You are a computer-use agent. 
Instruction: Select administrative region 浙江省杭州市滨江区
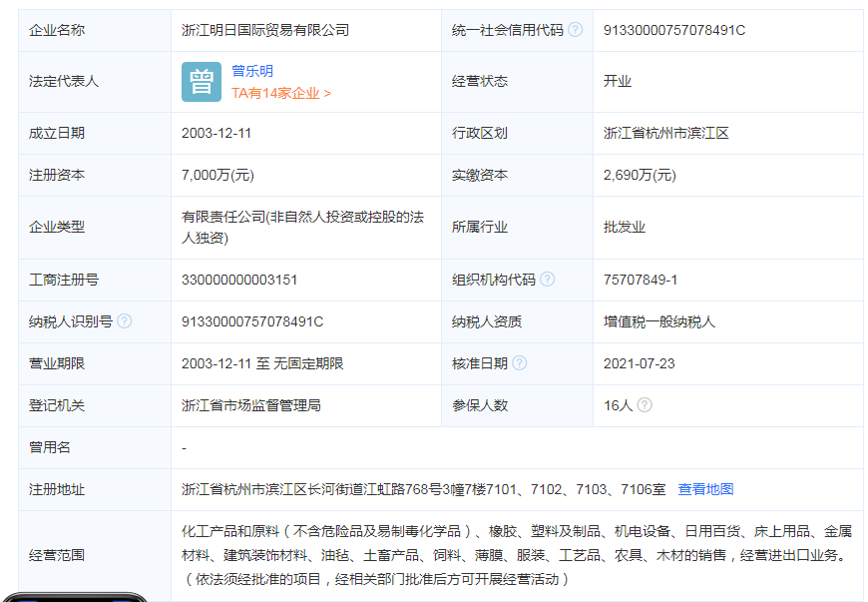point(665,133)
